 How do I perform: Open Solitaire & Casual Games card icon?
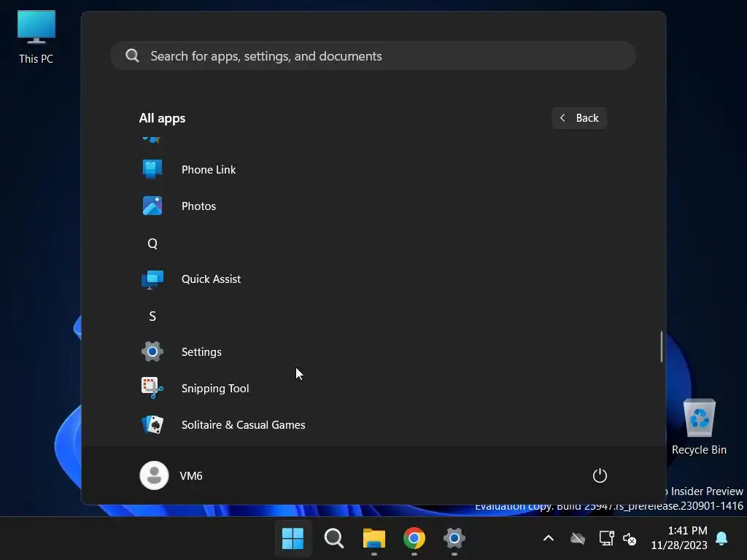click(x=152, y=425)
